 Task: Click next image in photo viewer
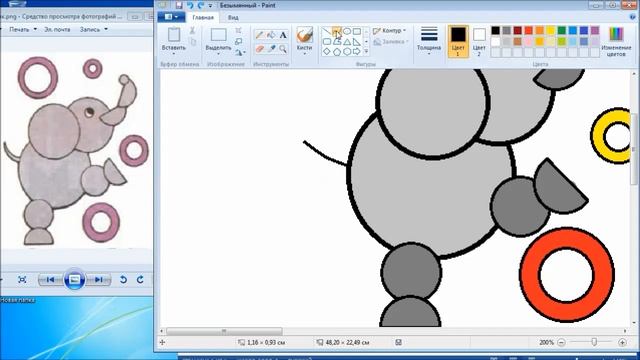[x=98, y=280]
